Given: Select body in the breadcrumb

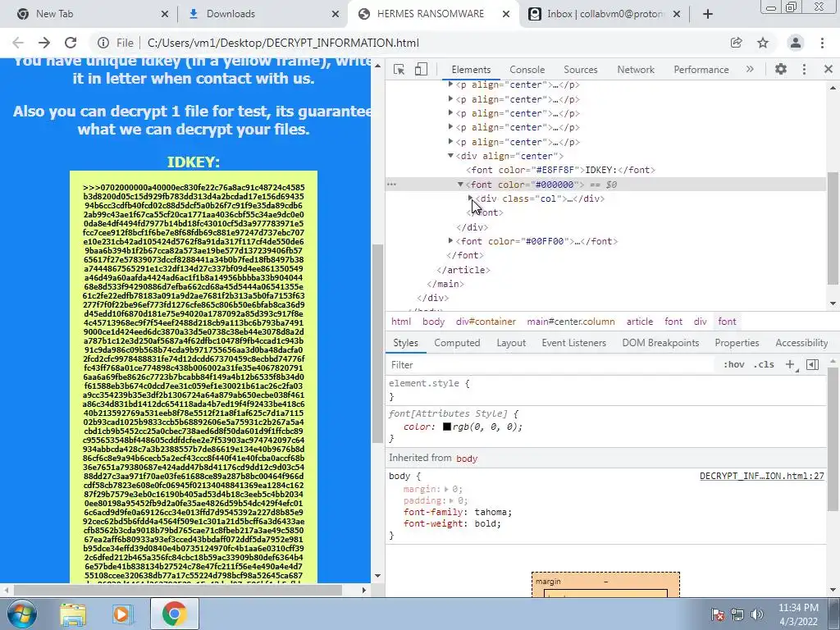Looking at the screenshot, I should [433, 322].
